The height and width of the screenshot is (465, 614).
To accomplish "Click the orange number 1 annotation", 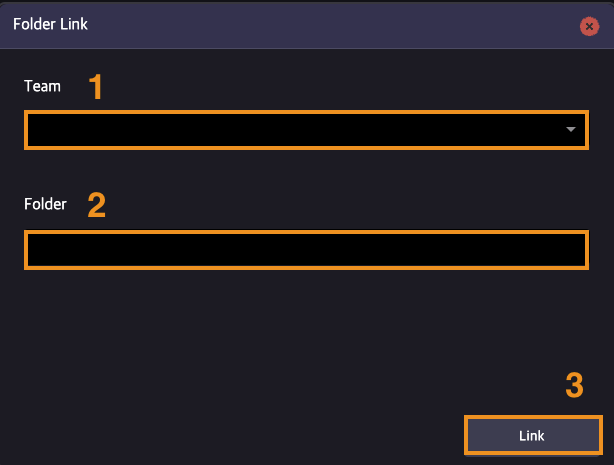I will click(x=96, y=87).
